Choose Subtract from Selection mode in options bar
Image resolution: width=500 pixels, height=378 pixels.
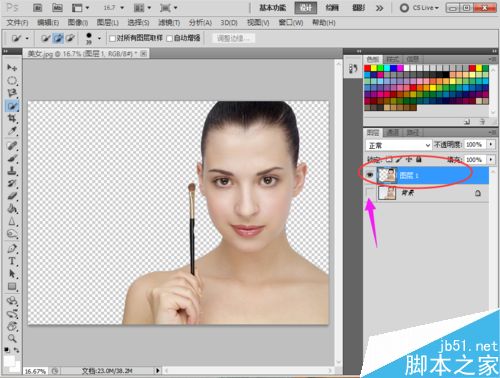pyautogui.click(x=70, y=39)
